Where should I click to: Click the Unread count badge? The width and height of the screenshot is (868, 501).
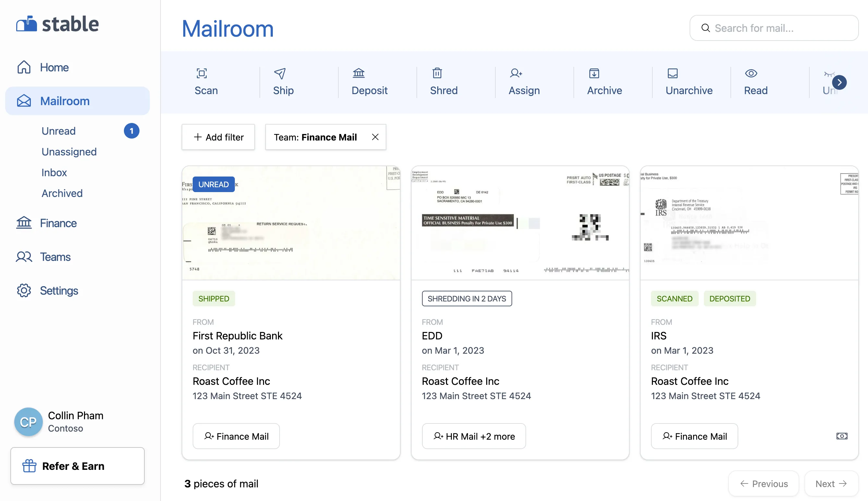(x=131, y=131)
